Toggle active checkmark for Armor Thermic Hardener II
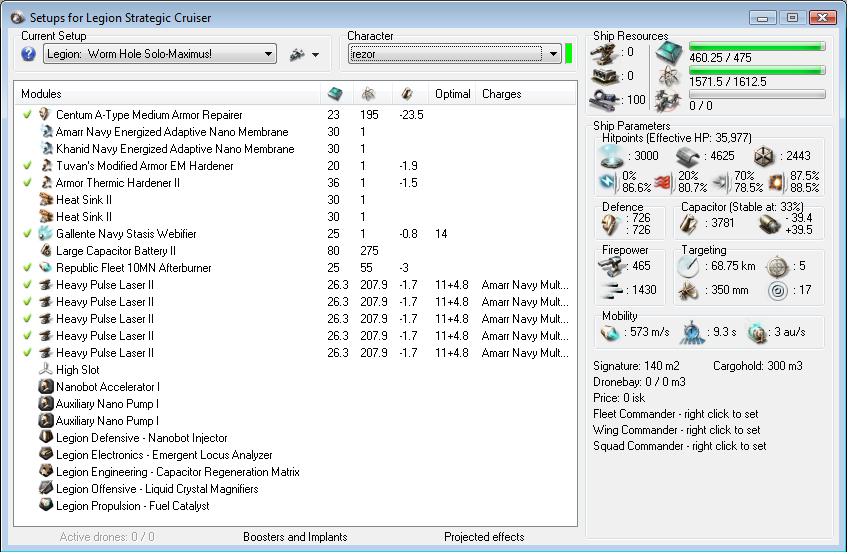Viewport: 848px width, 554px height. [x=27, y=182]
